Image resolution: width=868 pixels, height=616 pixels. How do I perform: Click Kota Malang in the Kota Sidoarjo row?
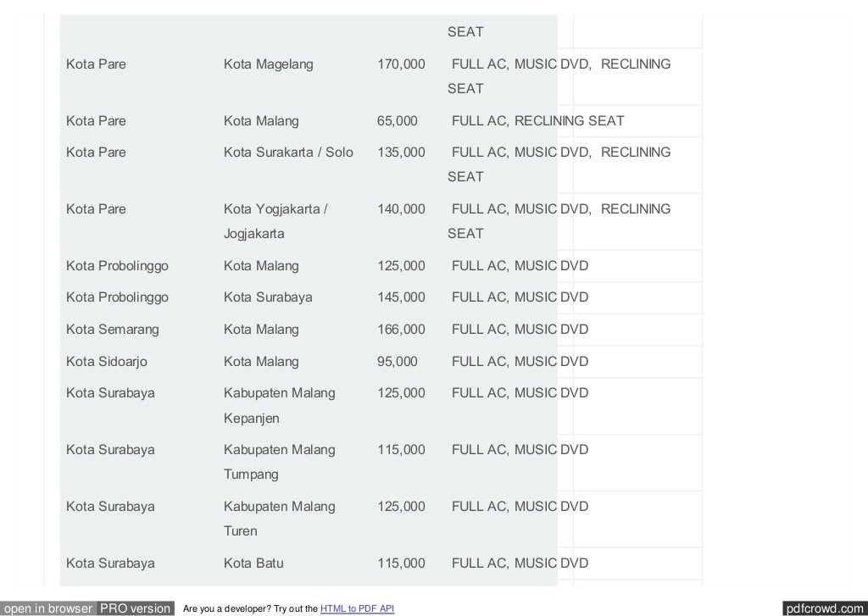261,362
